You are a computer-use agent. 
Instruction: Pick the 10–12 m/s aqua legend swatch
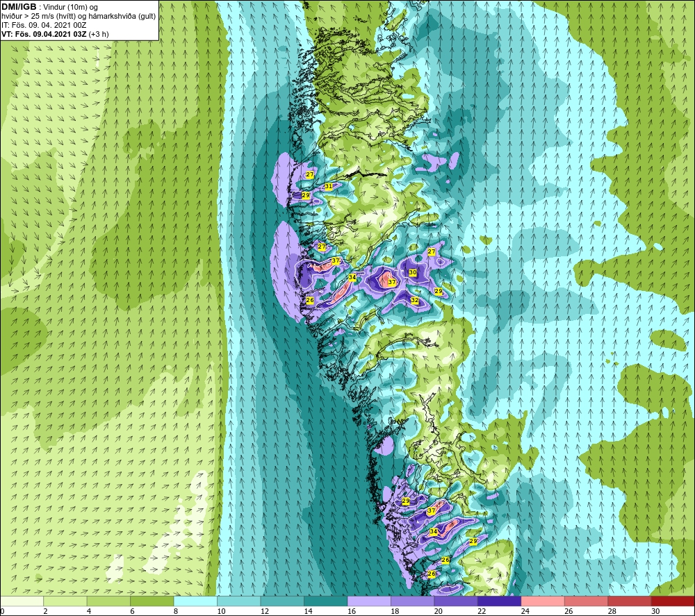(239, 601)
